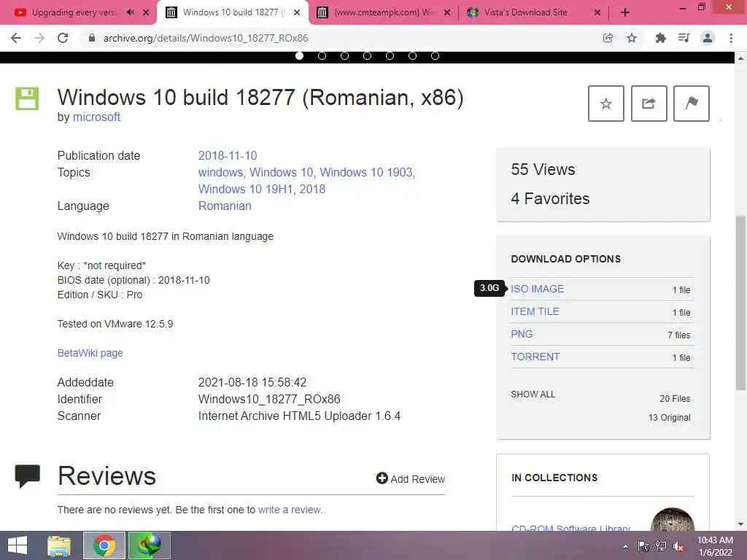Image resolution: width=747 pixels, height=560 pixels.
Task: Close the Windows 10 build 18277 tab
Action: [297, 12]
